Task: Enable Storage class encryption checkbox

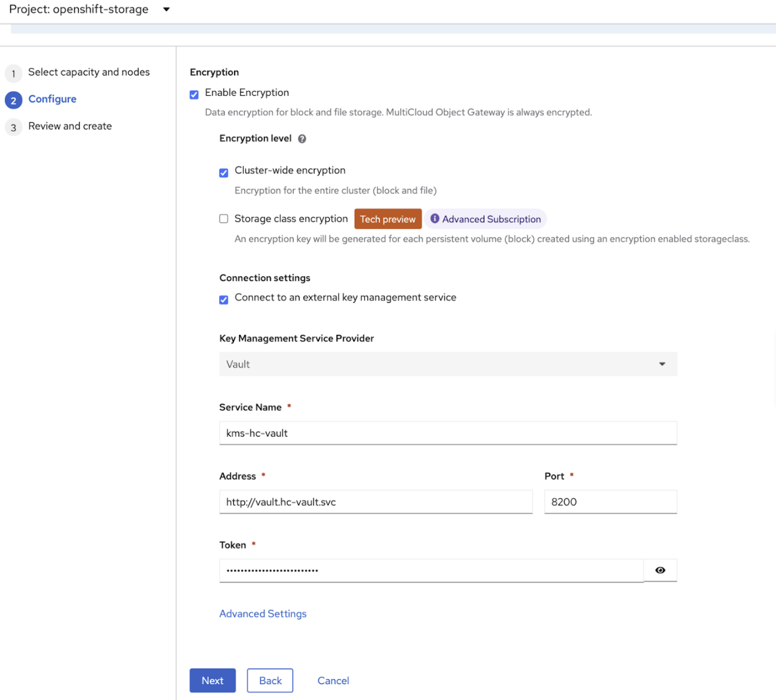Action: (x=224, y=219)
